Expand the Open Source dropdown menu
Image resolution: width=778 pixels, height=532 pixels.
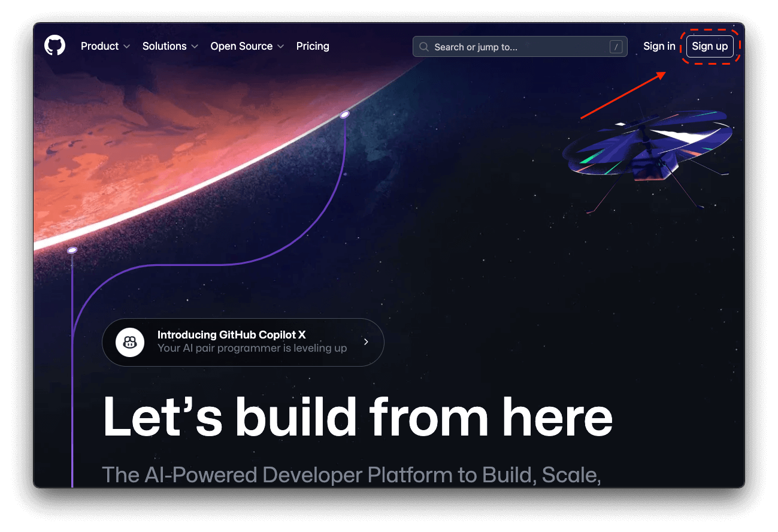coord(247,46)
